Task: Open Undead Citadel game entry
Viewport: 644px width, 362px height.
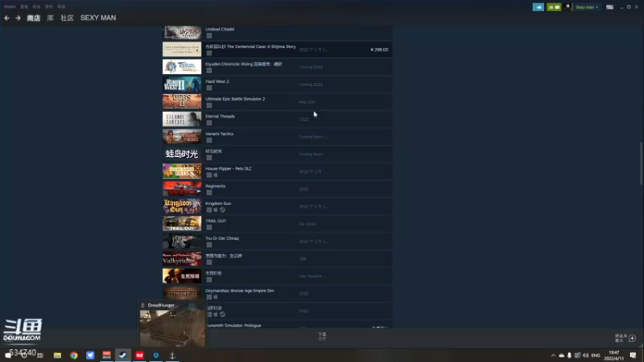Action: [277, 32]
